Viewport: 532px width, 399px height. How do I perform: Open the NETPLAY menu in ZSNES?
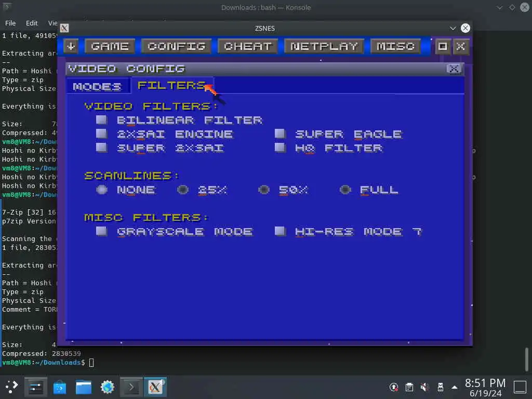(x=324, y=46)
